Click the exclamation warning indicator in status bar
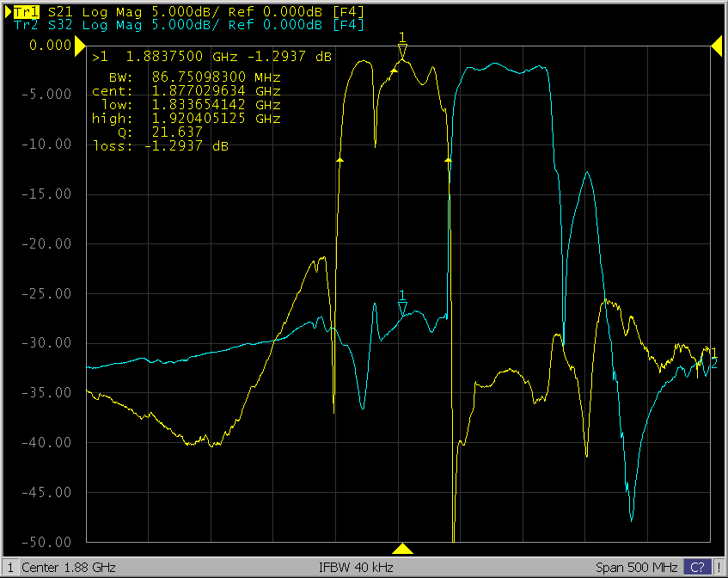Viewport: 728px width, 578px height. pyautogui.click(x=719, y=568)
